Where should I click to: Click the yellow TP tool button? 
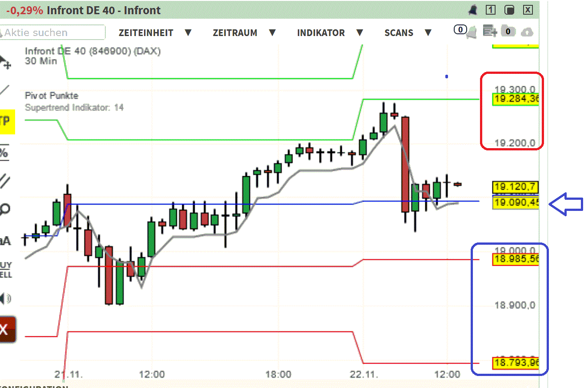[6, 121]
